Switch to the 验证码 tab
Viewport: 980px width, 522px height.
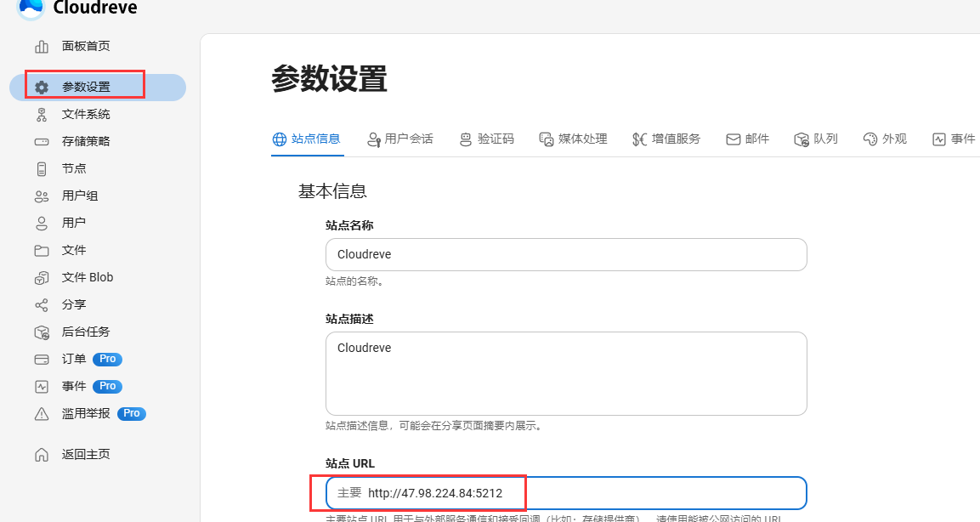coord(487,139)
